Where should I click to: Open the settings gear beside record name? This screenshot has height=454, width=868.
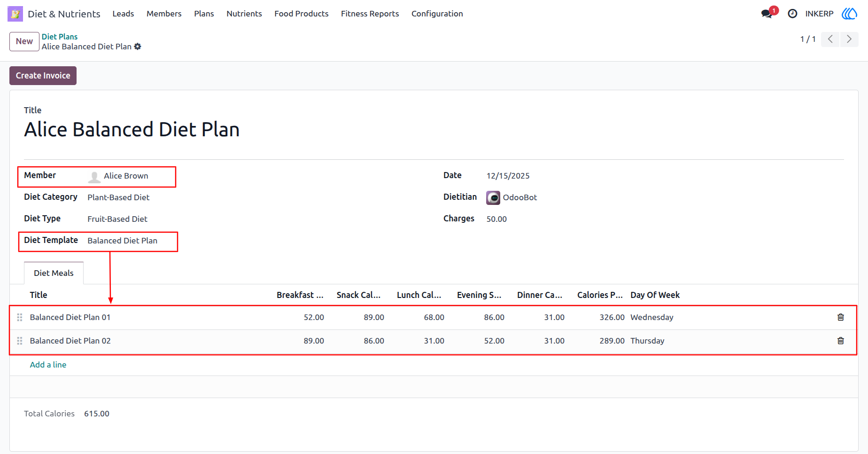pyautogui.click(x=138, y=47)
